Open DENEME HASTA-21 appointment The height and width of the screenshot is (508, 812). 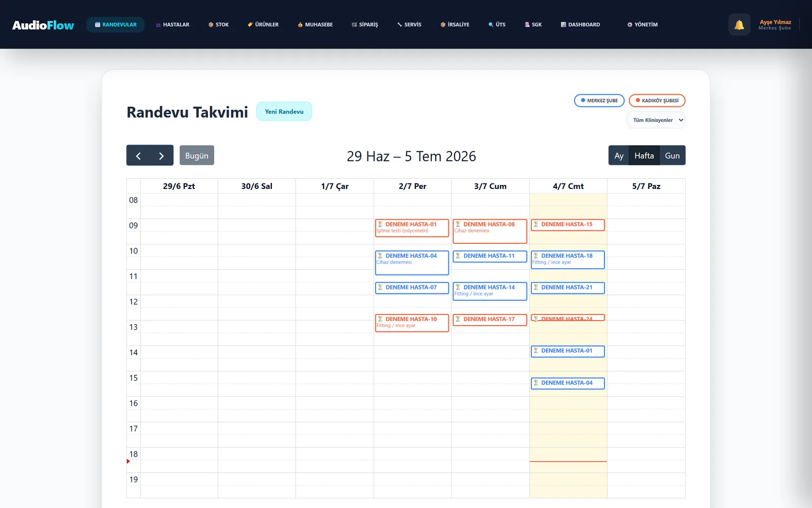click(568, 288)
